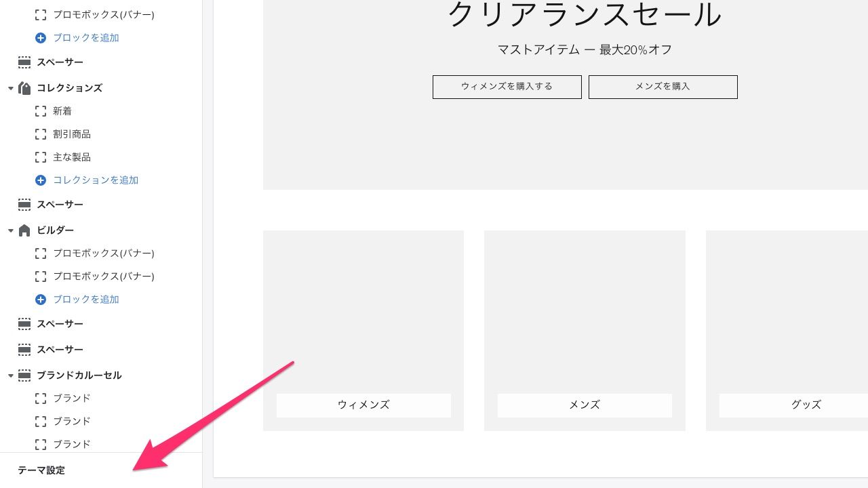Open the グッズ collection card
This screenshot has height=488, width=868.
tap(787, 331)
